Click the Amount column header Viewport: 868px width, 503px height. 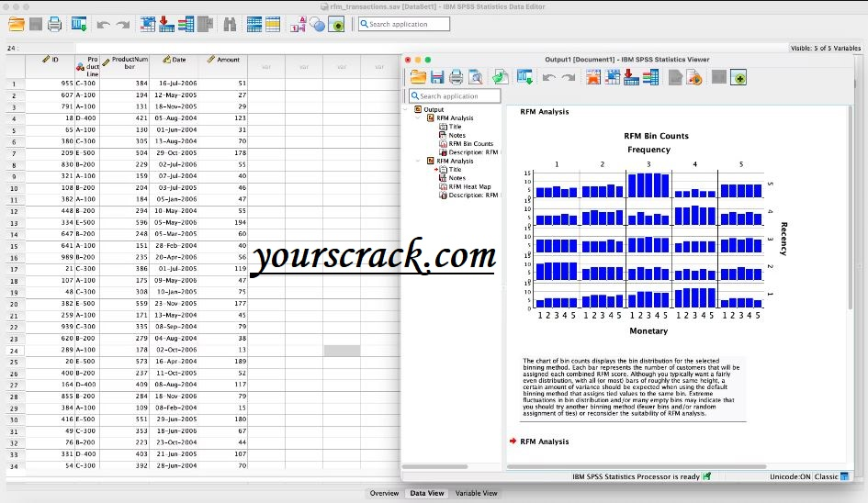pyautogui.click(x=223, y=66)
